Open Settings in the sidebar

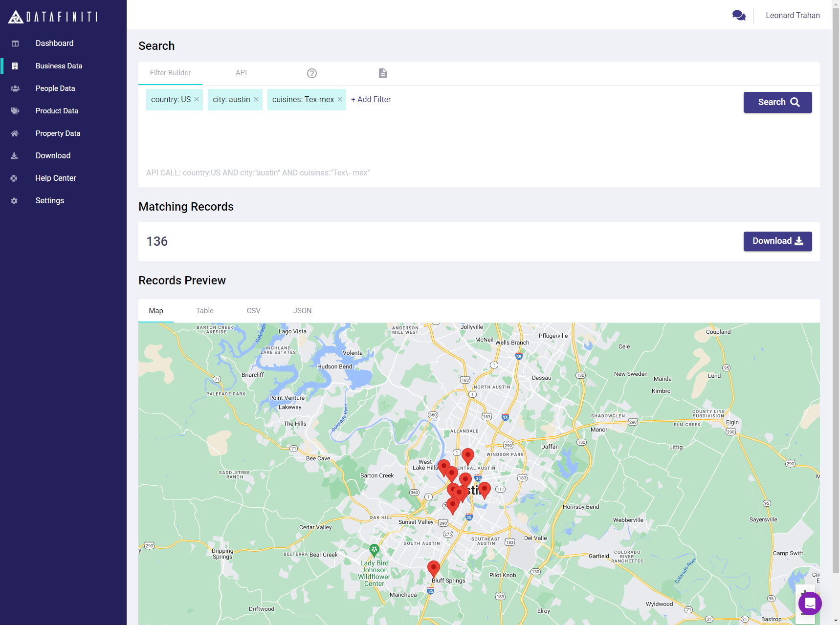(x=50, y=201)
